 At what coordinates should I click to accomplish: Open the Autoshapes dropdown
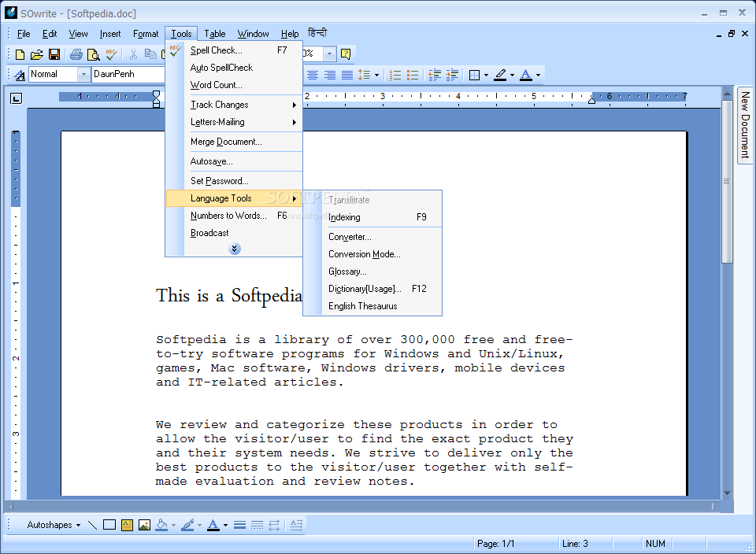[54, 525]
